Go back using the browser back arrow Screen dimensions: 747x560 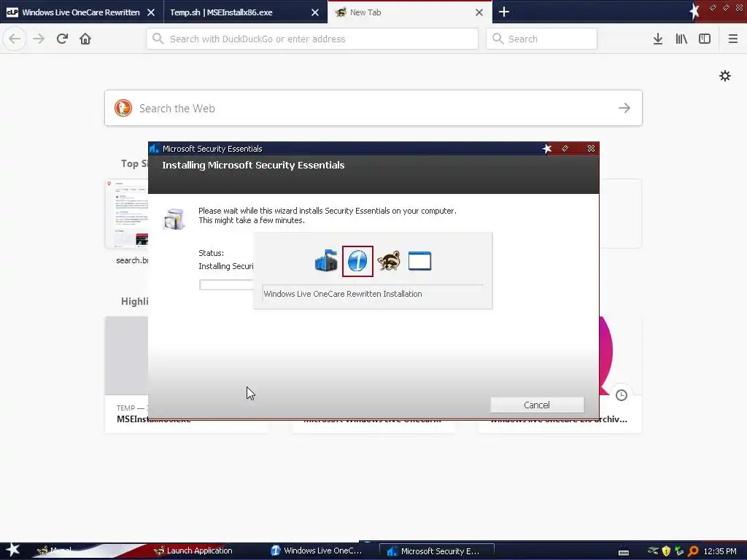[15, 39]
